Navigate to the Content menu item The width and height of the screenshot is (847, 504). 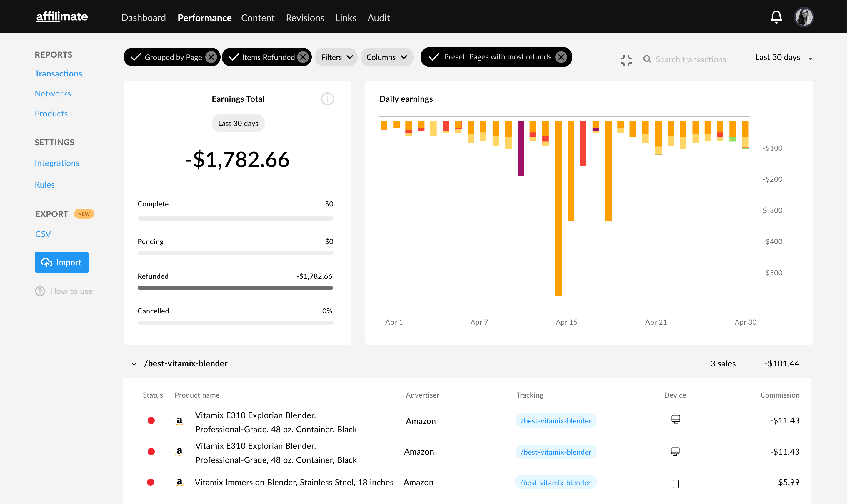click(258, 17)
